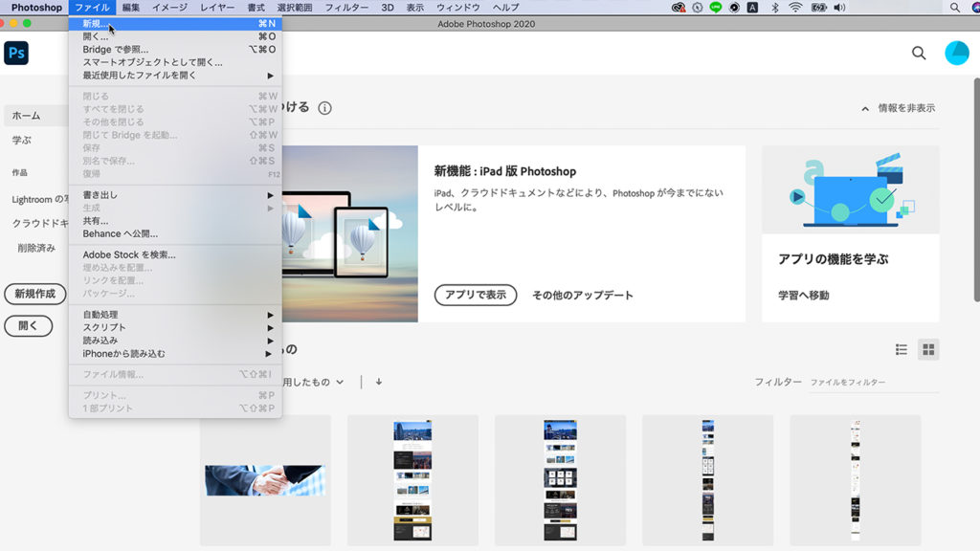Open the 編集 menu

[x=131, y=8]
